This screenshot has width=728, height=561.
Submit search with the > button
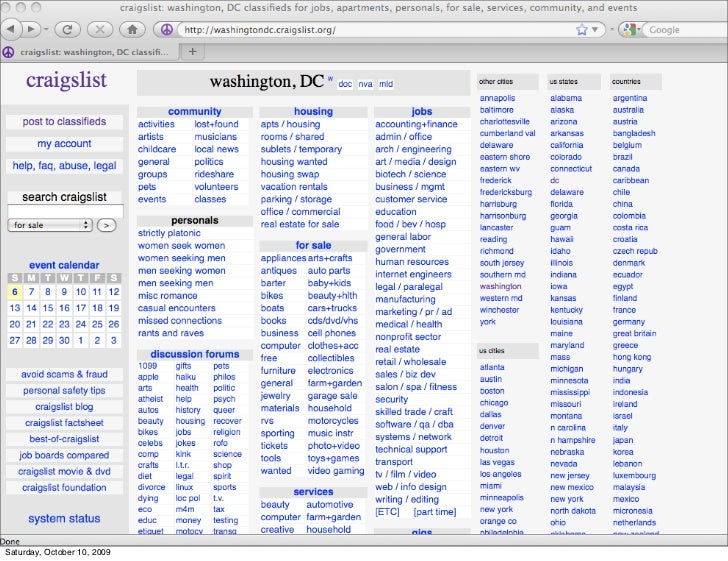106,225
